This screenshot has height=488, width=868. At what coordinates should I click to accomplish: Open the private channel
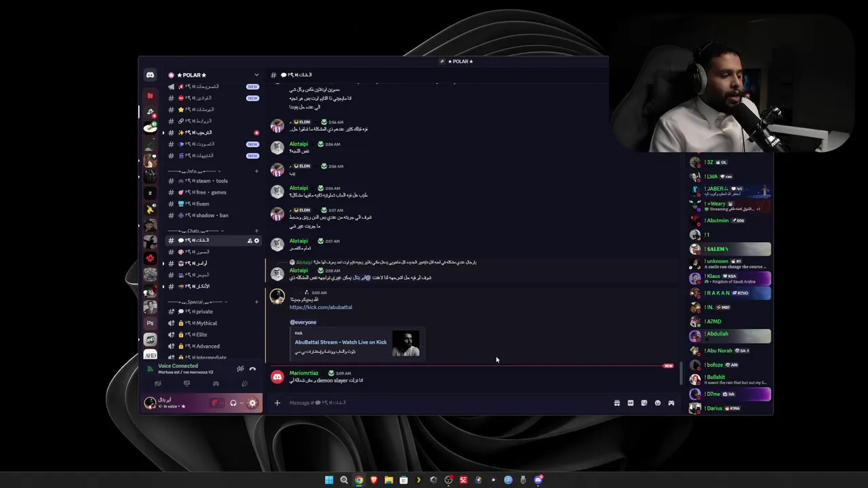tap(214, 312)
